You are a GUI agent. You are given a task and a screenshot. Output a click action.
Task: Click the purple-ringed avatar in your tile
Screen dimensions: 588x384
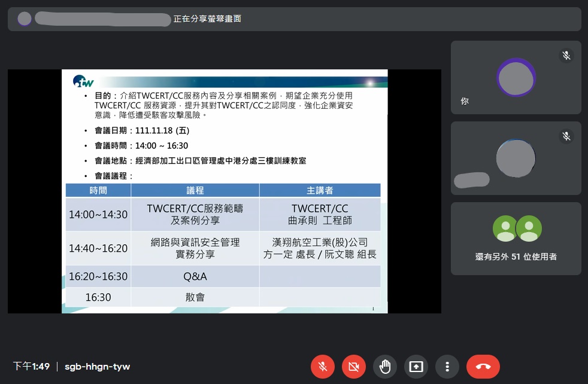click(516, 77)
